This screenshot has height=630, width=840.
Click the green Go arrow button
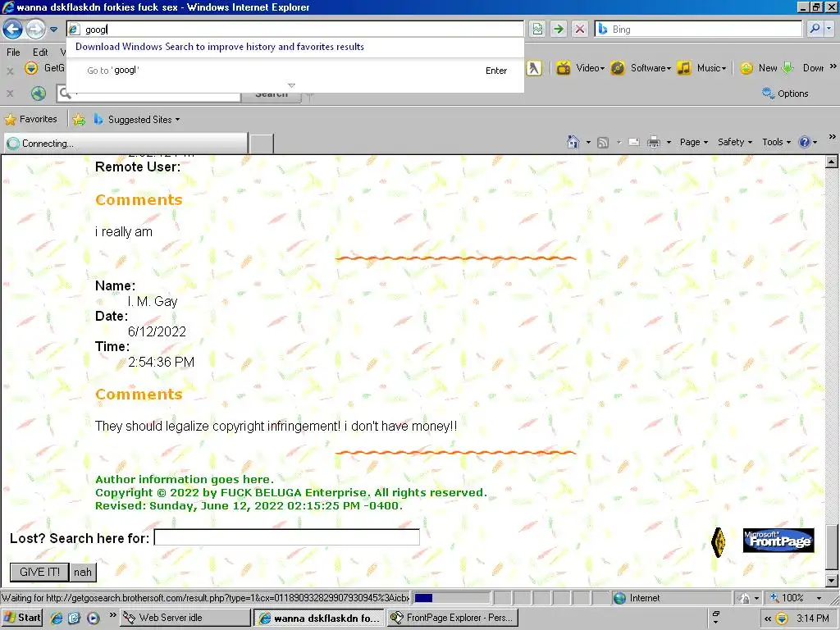coord(558,29)
